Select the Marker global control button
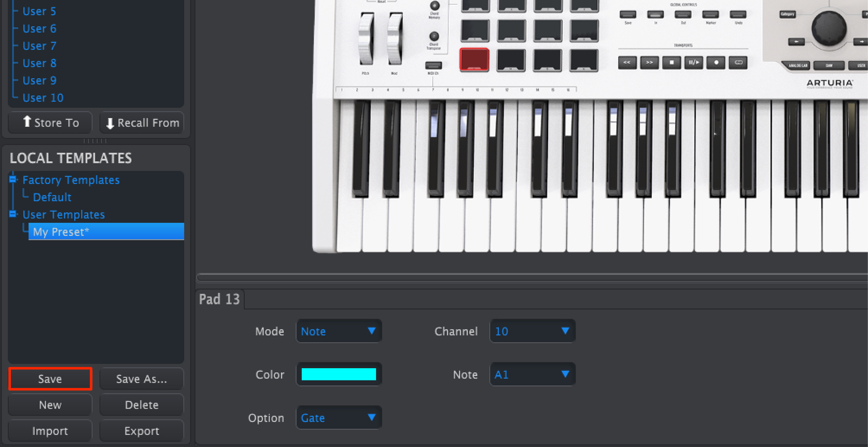Image resolution: width=868 pixels, height=447 pixels. tap(710, 15)
